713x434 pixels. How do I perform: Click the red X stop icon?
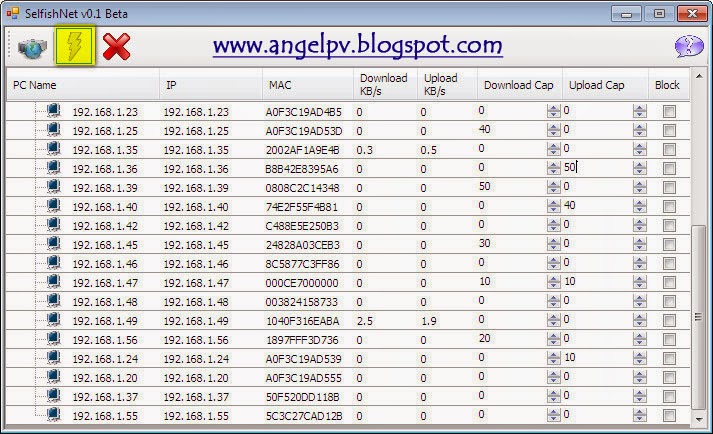point(116,46)
